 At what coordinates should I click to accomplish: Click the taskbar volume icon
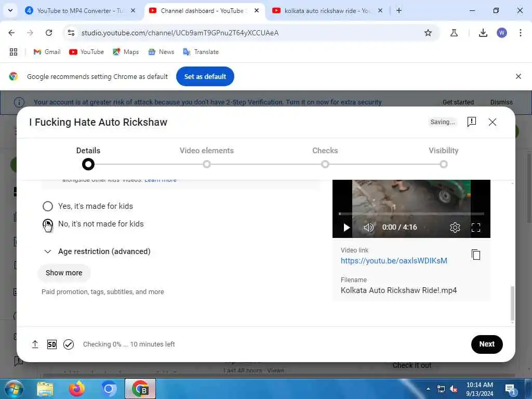tap(453, 389)
